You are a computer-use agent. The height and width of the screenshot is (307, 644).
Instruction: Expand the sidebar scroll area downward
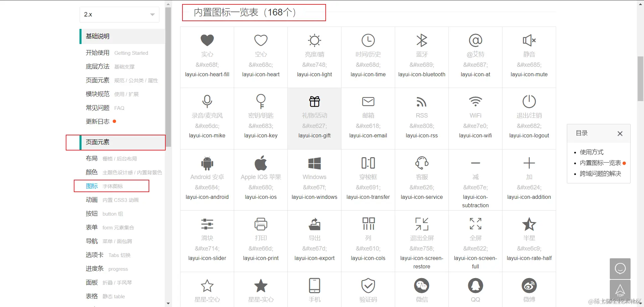[168, 303]
